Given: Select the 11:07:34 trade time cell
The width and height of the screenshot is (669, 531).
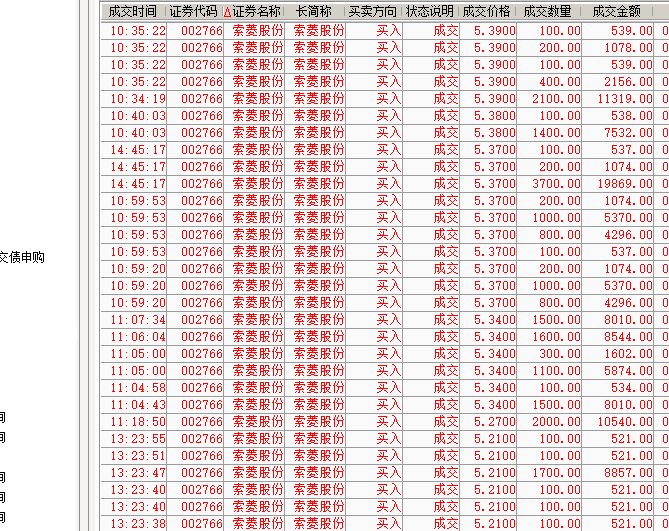Looking at the screenshot, I should [x=134, y=320].
